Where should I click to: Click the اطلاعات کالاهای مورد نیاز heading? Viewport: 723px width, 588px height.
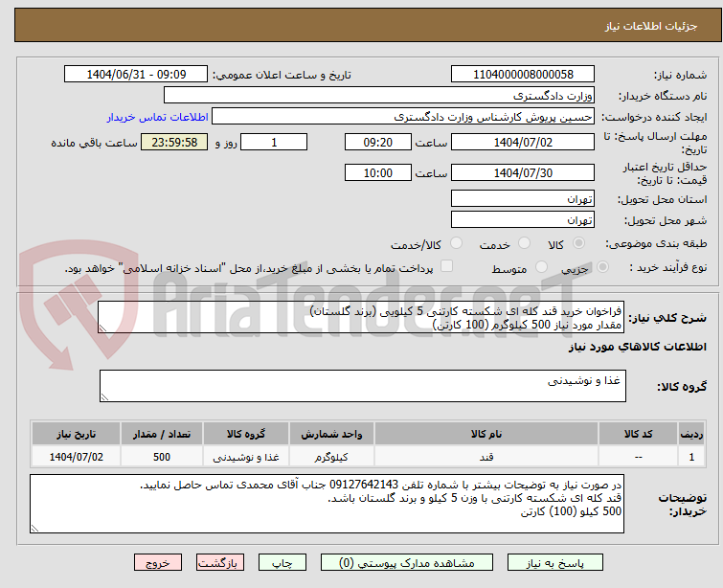[637, 347]
